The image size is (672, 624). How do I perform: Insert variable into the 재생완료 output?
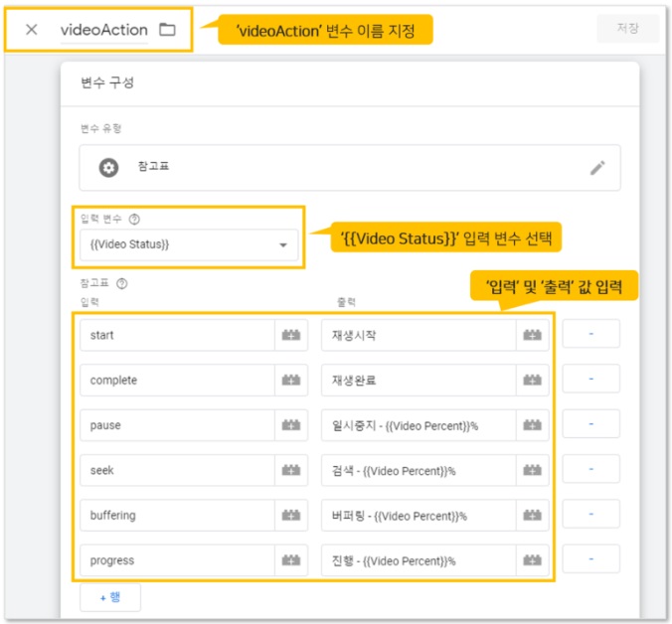532,381
